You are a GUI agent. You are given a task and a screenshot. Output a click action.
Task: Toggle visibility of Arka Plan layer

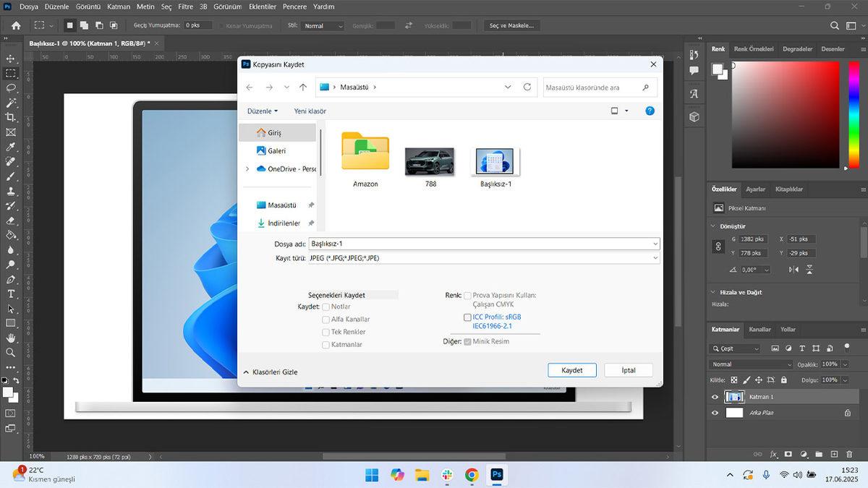715,413
